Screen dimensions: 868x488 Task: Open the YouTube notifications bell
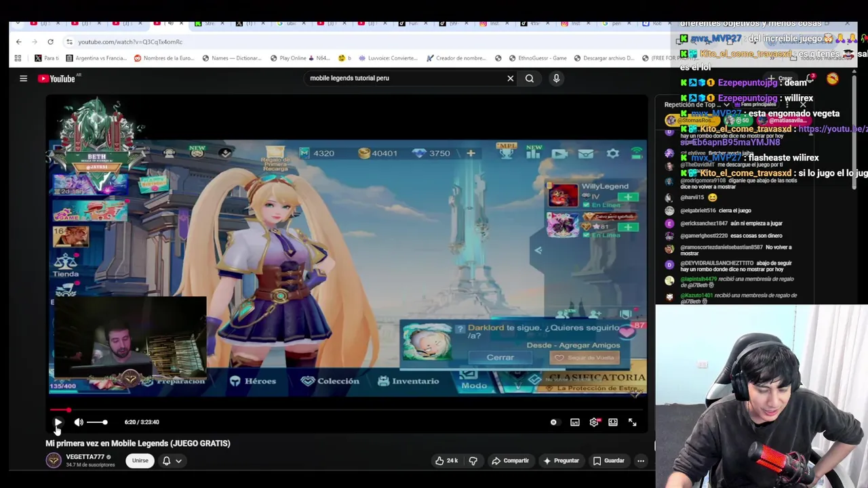point(810,79)
